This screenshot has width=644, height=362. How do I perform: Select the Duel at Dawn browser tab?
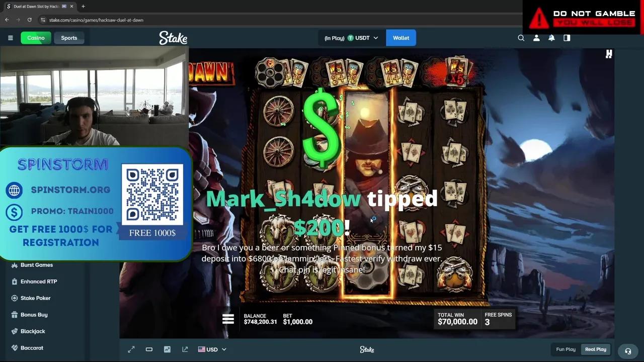(x=40, y=7)
